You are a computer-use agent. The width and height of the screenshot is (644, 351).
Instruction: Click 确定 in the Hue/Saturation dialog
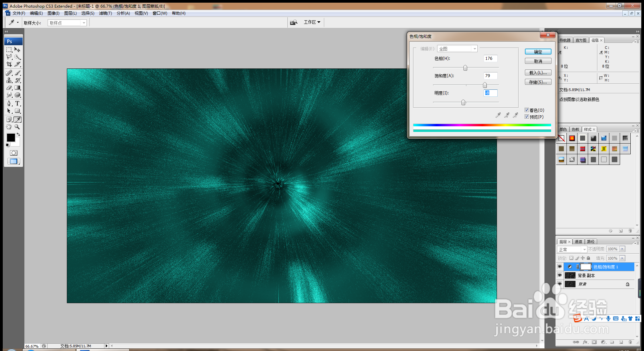[x=538, y=52]
